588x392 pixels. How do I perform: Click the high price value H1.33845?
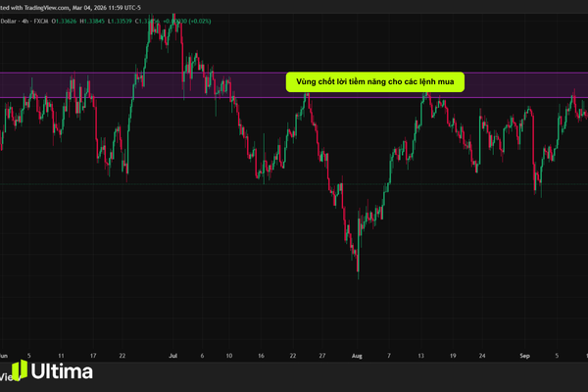[92, 22]
